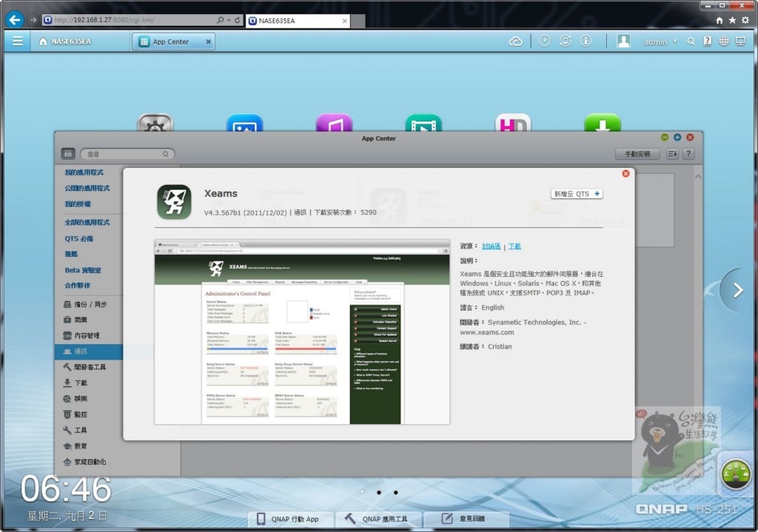Open 內容管理 category

[x=81, y=335]
